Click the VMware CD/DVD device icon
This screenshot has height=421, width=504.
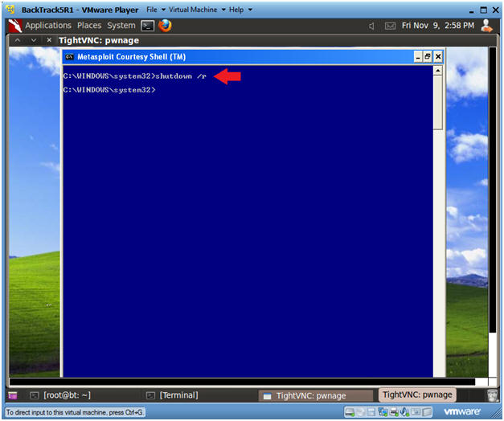360,411
